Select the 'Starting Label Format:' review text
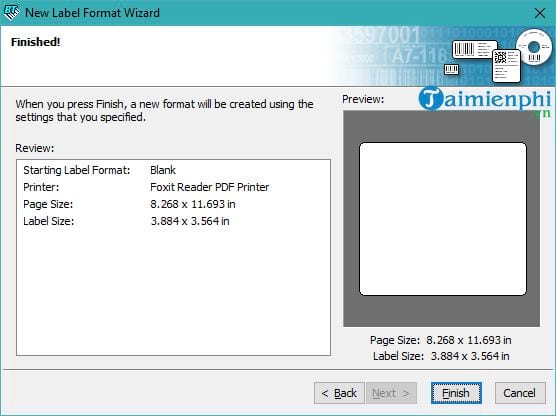Viewport: 556px width, 416px height. [x=77, y=170]
